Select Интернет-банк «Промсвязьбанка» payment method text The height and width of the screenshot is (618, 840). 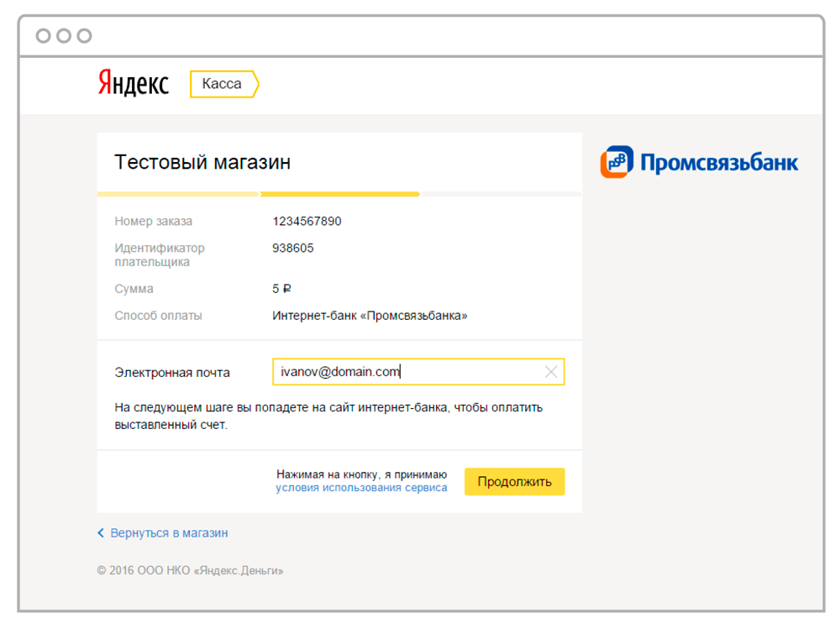(x=370, y=316)
